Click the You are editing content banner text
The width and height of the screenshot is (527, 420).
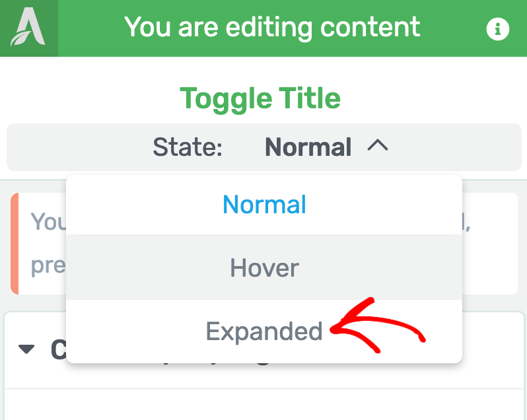272,28
